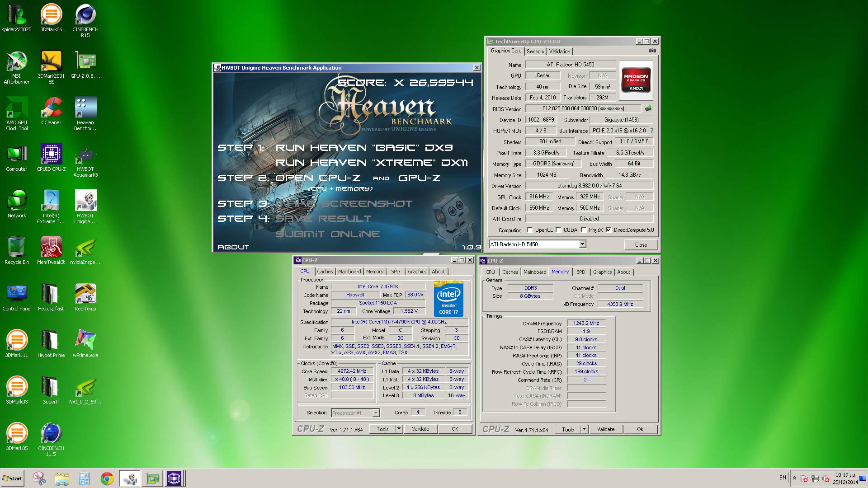This screenshot has height=488, width=868.
Task: Open the Caches tab in left CPU-Z
Action: [x=325, y=272]
